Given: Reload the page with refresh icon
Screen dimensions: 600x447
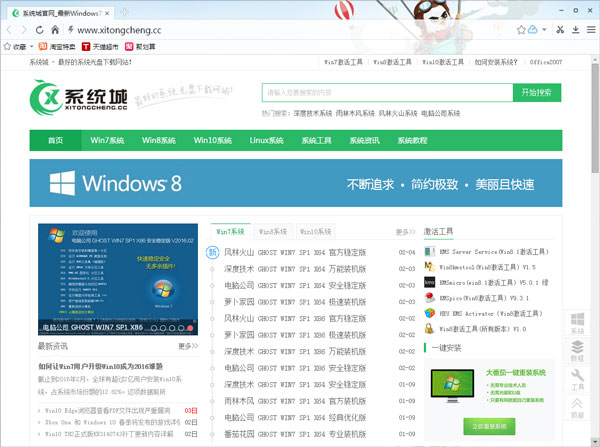Looking at the screenshot, I should [39, 30].
